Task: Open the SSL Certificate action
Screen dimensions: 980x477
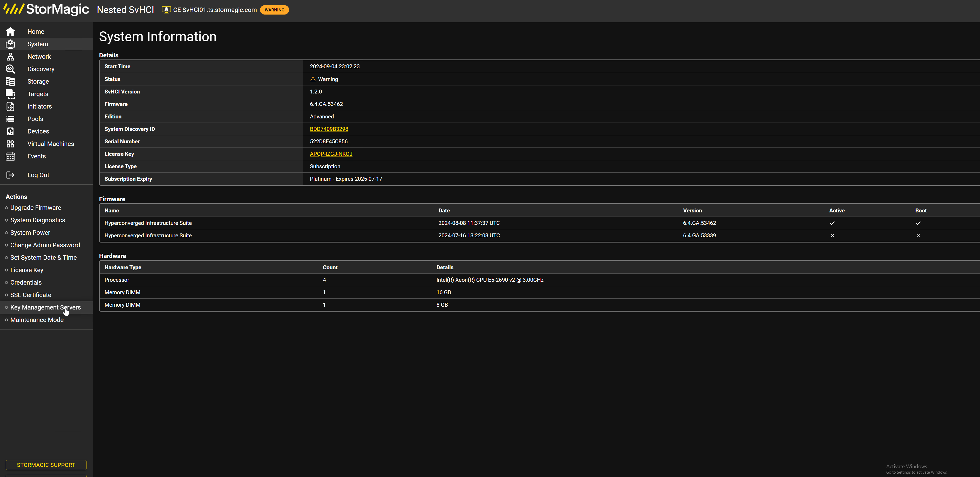Action: (x=31, y=295)
